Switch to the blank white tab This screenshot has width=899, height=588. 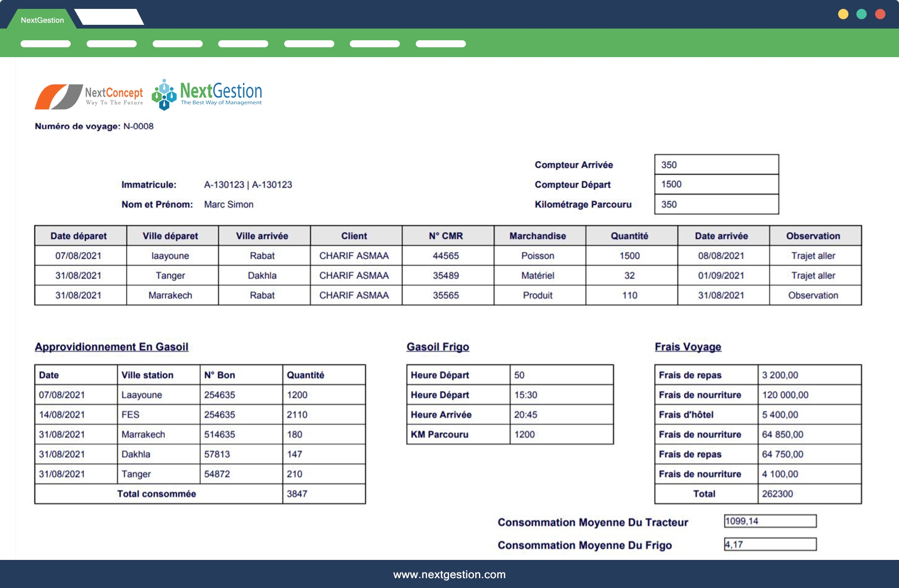[109, 17]
